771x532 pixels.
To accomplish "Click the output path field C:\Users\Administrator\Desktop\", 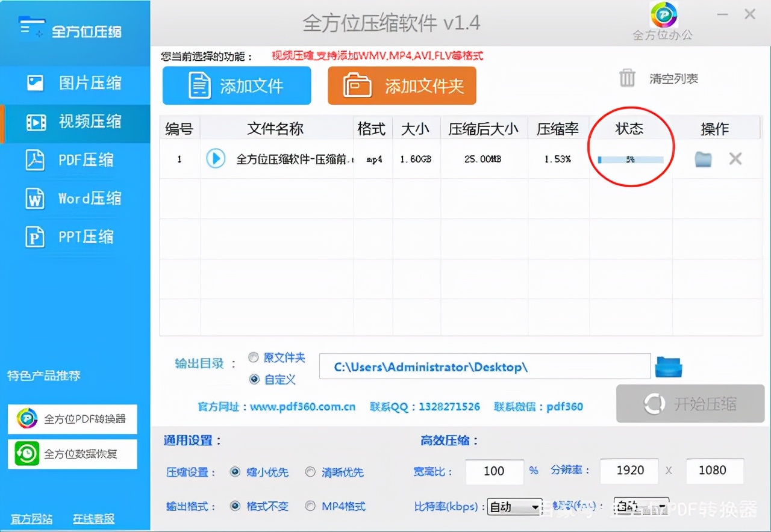I will [x=484, y=367].
